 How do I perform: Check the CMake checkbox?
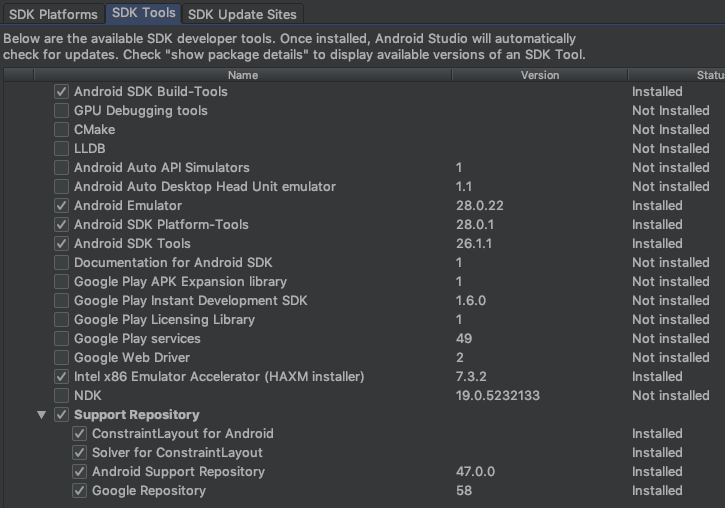pos(62,130)
